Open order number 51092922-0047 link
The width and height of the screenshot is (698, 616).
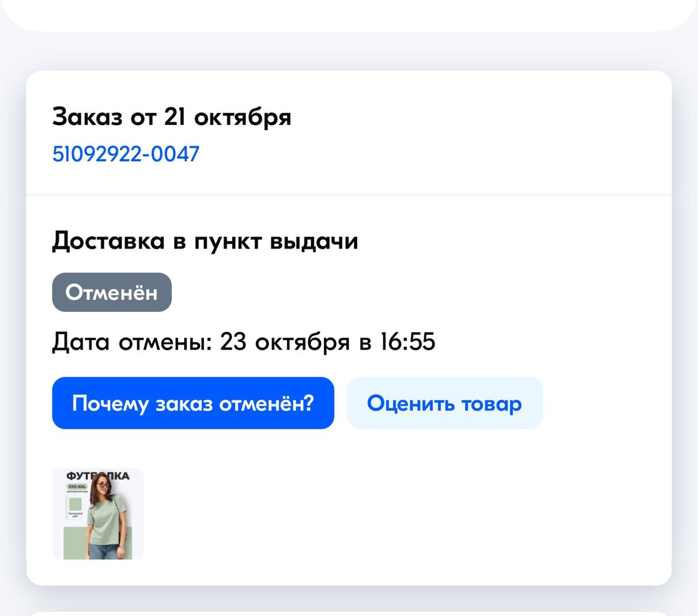pos(125,154)
